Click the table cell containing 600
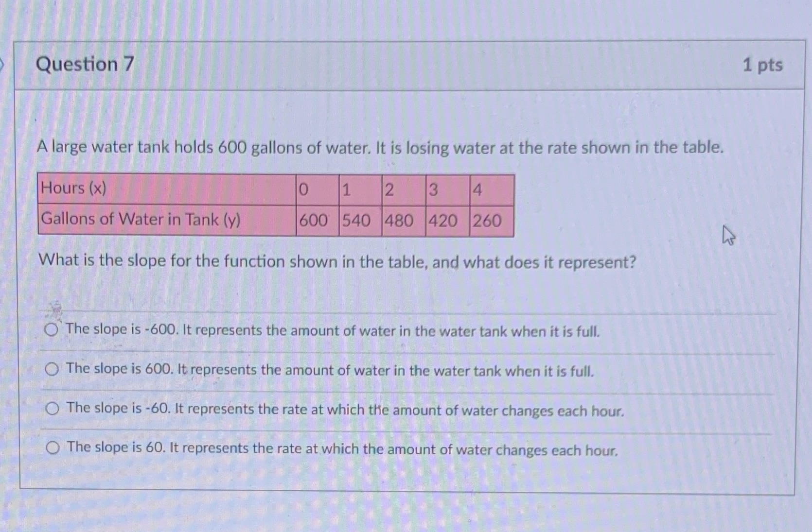 (x=314, y=221)
